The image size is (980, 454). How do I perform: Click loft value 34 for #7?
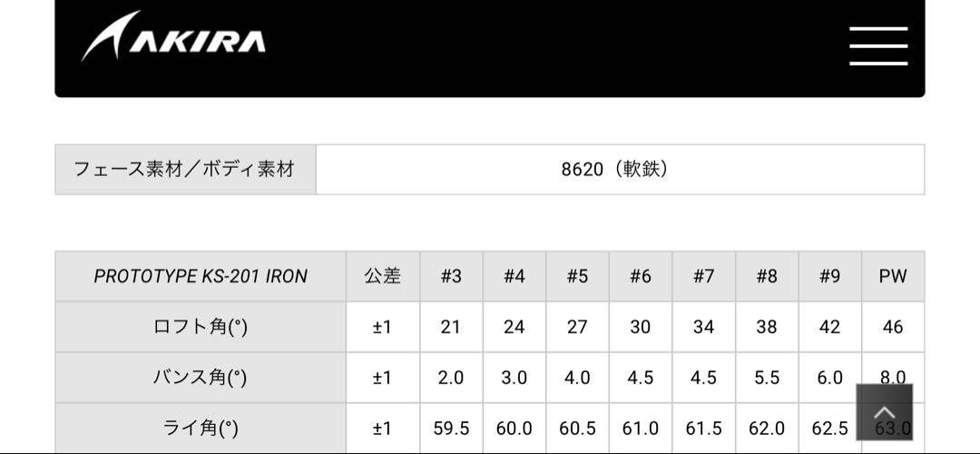click(704, 327)
